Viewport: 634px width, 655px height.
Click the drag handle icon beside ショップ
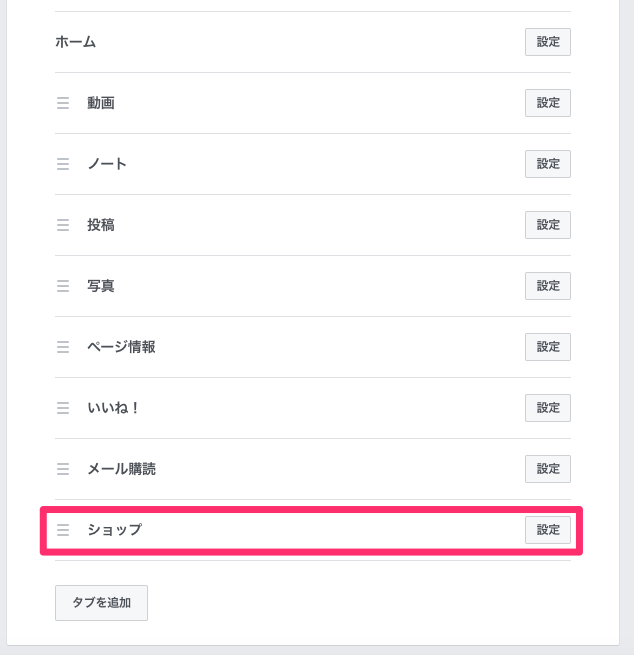[x=63, y=530]
